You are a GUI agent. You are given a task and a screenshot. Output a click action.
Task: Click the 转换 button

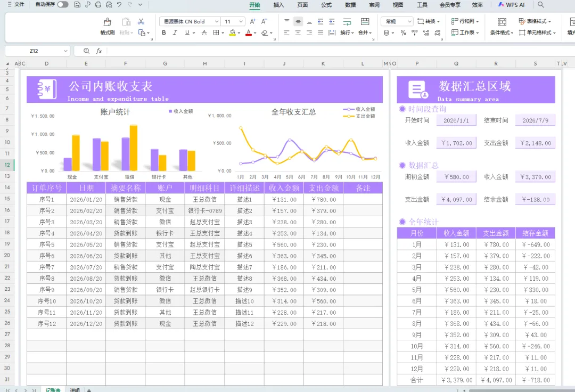[429, 21]
